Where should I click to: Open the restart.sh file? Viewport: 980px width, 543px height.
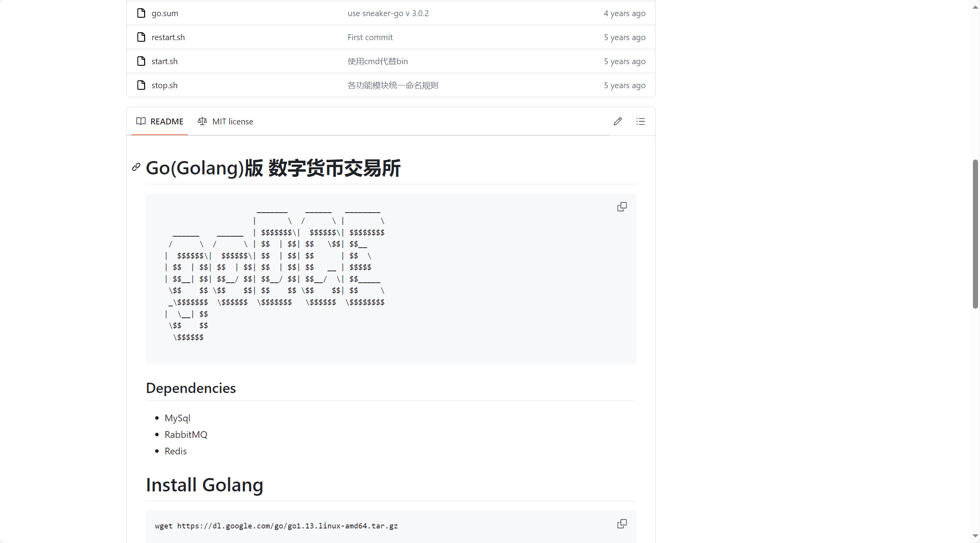(168, 37)
